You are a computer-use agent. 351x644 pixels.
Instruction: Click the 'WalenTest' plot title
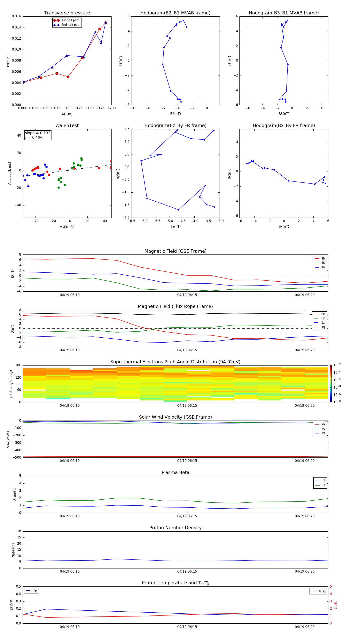[x=67, y=125]
